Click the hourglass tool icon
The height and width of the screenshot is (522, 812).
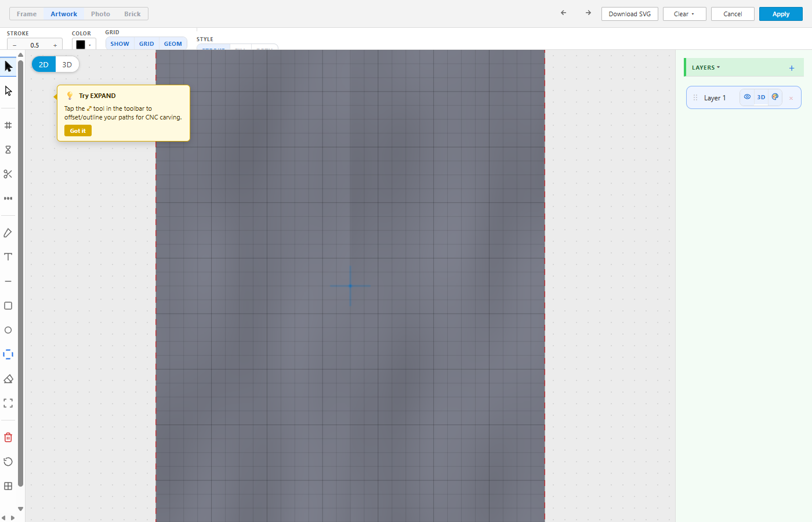[8, 150]
